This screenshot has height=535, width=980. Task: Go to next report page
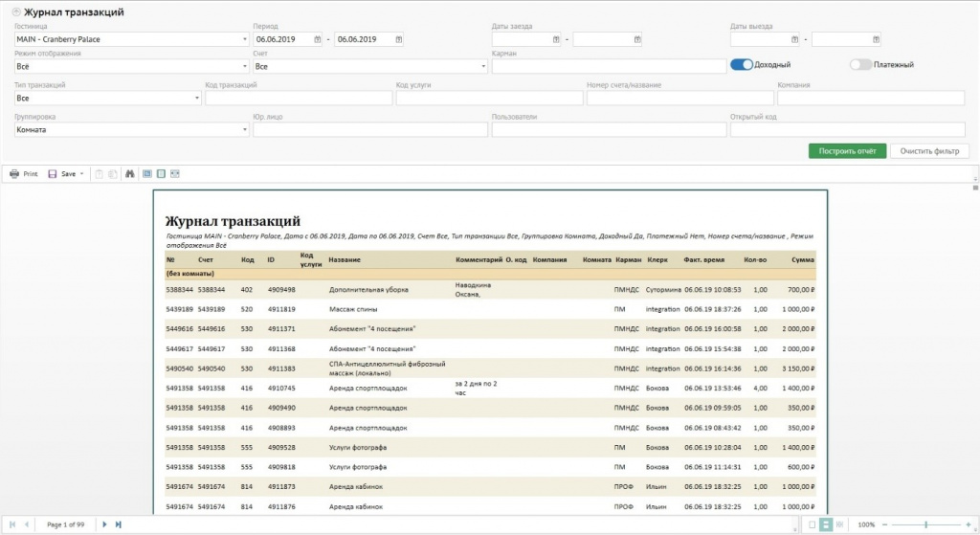pos(104,524)
